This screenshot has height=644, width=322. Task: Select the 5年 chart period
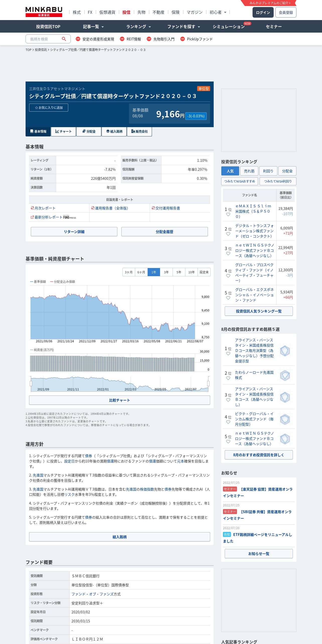click(x=179, y=272)
